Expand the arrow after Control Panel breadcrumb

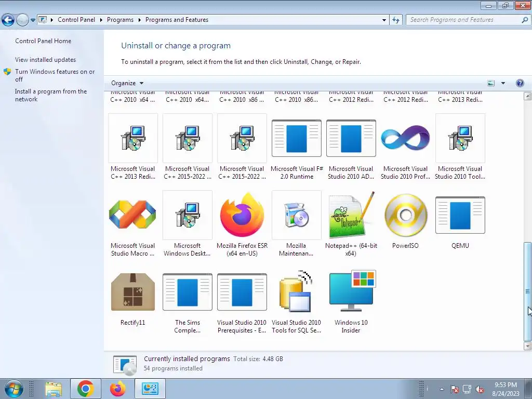tap(101, 20)
